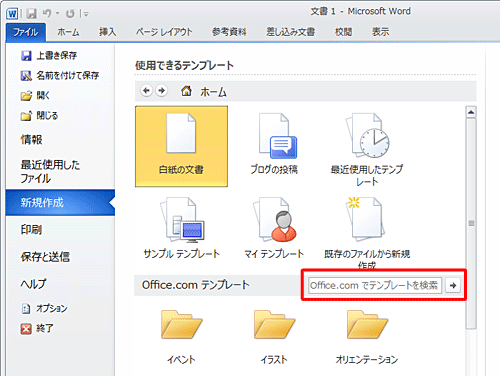This screenshot has width=500, height=376.
Task: Click the search arrow button beside search box
Action: click(453, 285)
